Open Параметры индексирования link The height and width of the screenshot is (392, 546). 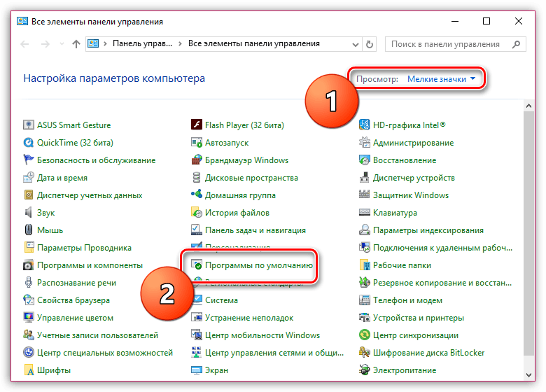point(428,230)
